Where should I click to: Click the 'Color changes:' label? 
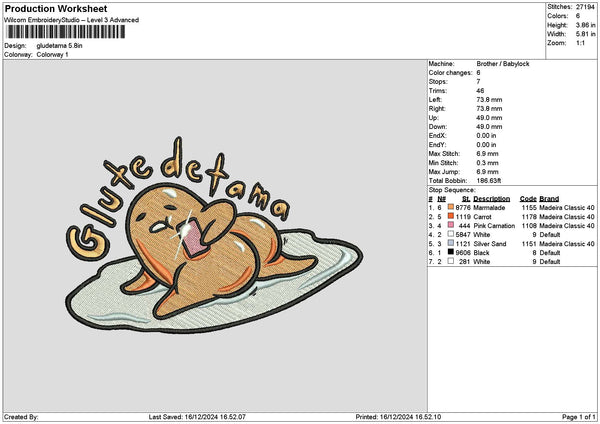pyautogui.click(x=450, y=73)
